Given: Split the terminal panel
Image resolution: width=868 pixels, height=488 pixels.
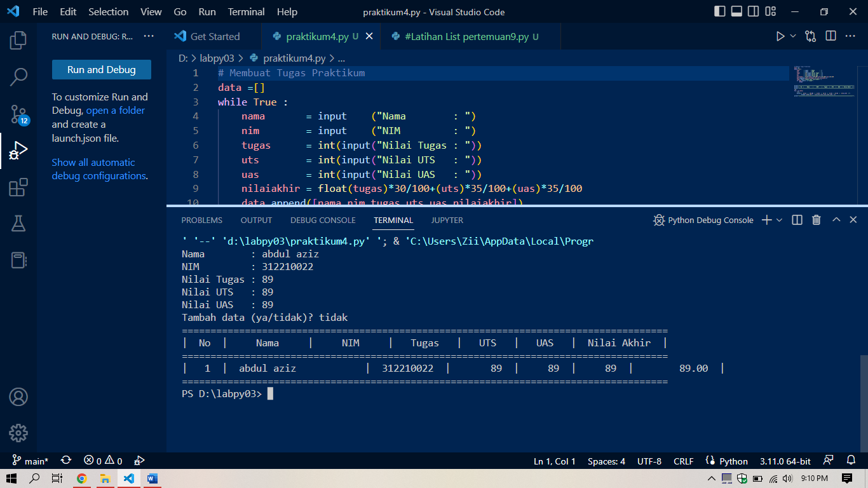Looking at the screenshot, I should (796, 220).
